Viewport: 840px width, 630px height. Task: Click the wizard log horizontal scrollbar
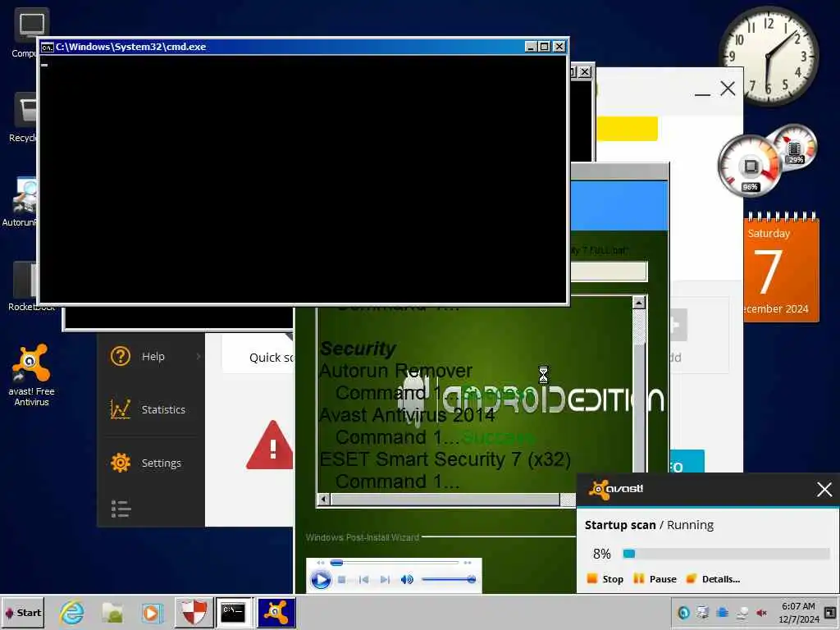point(445,500)
